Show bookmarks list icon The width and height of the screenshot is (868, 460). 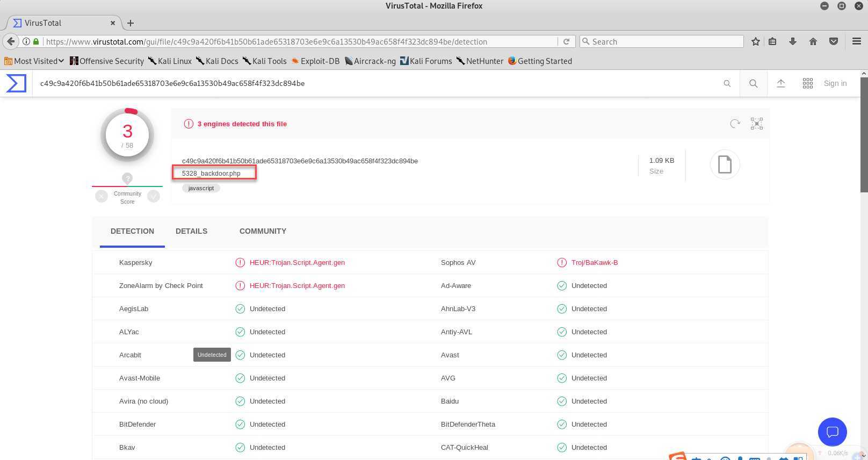point(772,41)
